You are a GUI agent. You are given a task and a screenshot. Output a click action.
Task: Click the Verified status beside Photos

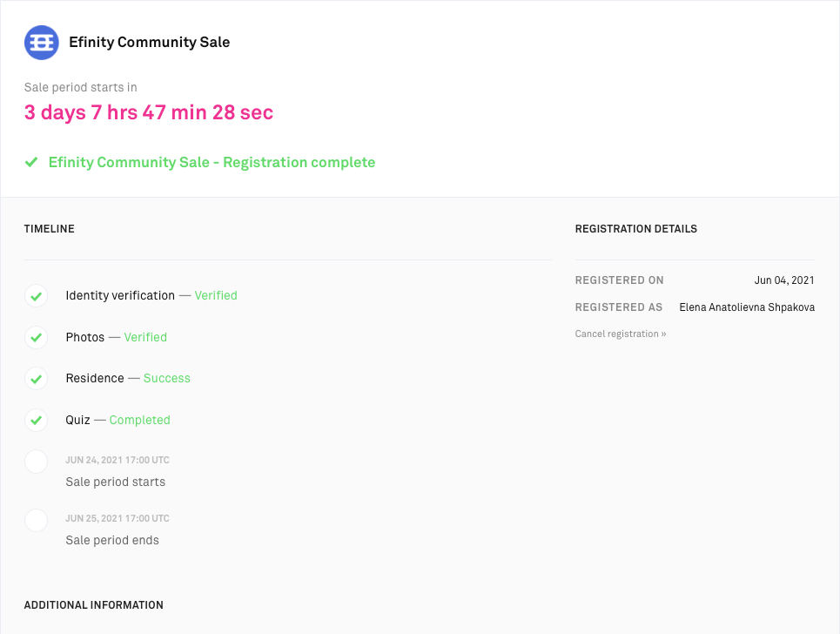coord(145,337)
